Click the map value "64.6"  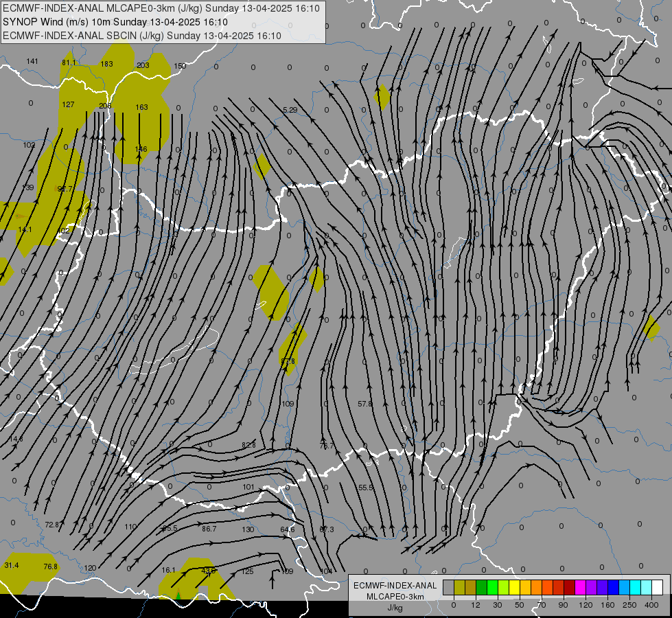point(288,529)
